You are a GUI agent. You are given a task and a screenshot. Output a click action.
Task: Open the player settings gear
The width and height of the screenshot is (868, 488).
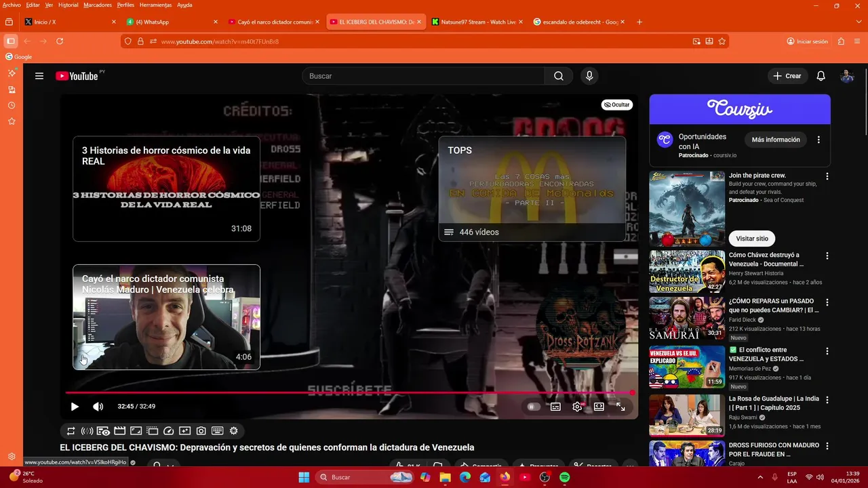578,407
